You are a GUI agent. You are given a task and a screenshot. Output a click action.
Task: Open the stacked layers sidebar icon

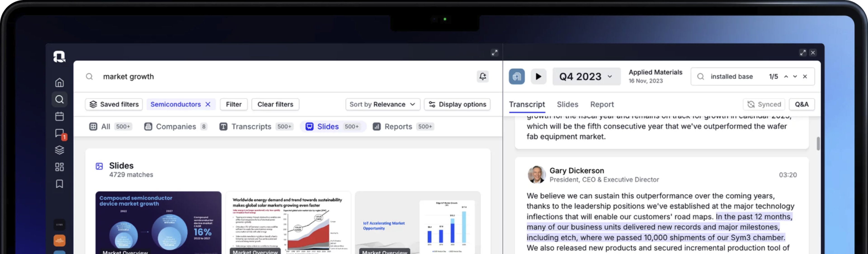59,150
